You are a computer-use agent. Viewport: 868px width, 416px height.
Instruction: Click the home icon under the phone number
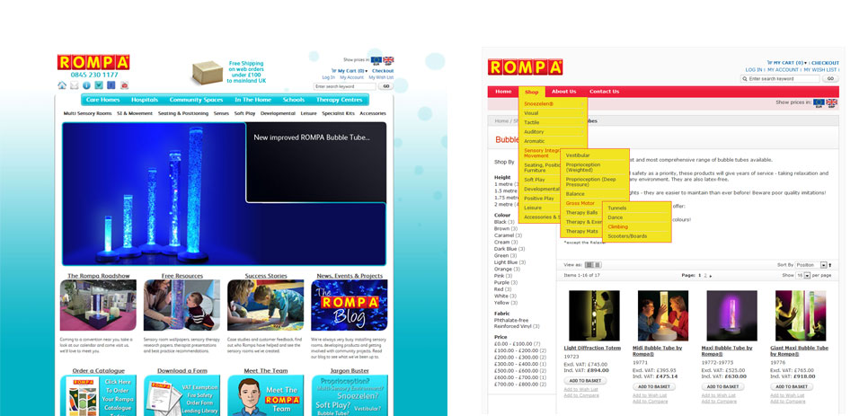point(62,85)
